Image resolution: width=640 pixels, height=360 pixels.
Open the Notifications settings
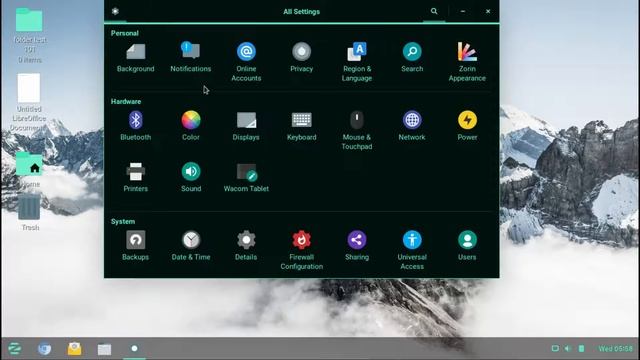coord(191,58)
